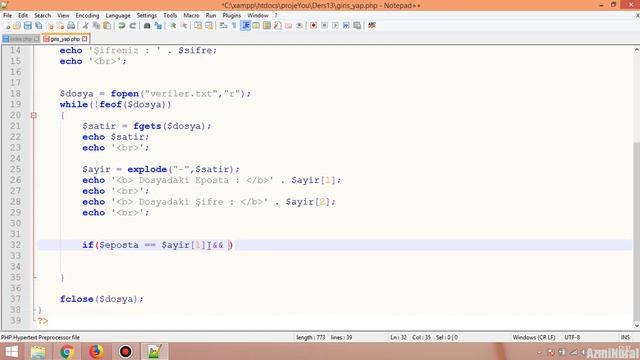This screenshot has height=360, width=640.
Task: Open the Tools menu
Action: tap(170, 16)
